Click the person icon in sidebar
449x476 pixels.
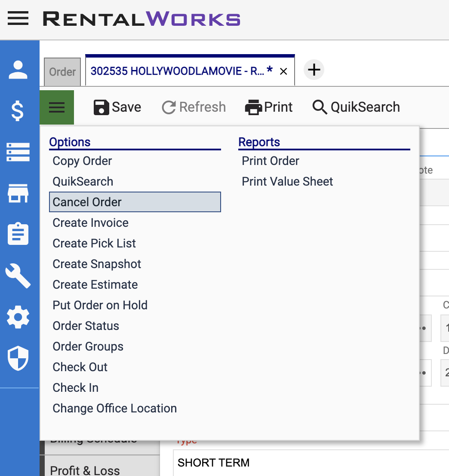coord(18,70)
